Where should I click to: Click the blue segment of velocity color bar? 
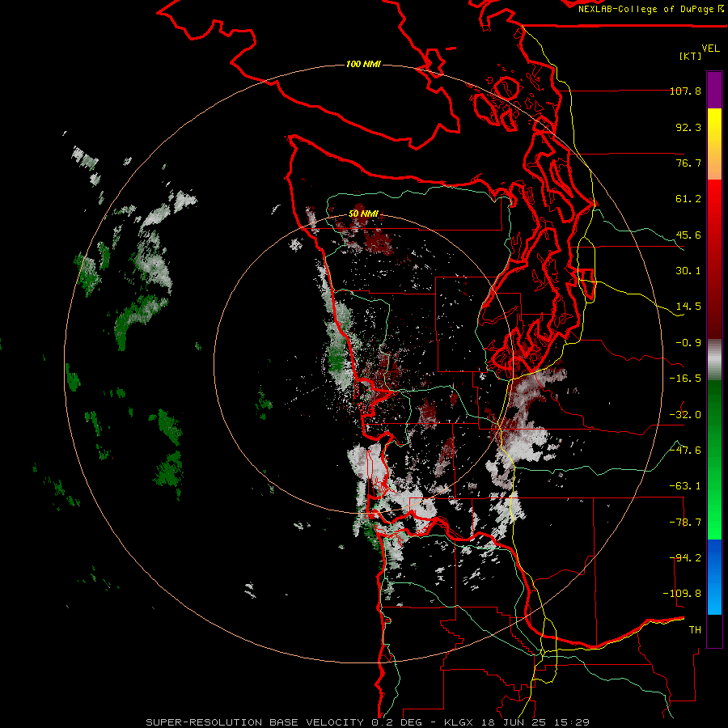coord(714,577)
